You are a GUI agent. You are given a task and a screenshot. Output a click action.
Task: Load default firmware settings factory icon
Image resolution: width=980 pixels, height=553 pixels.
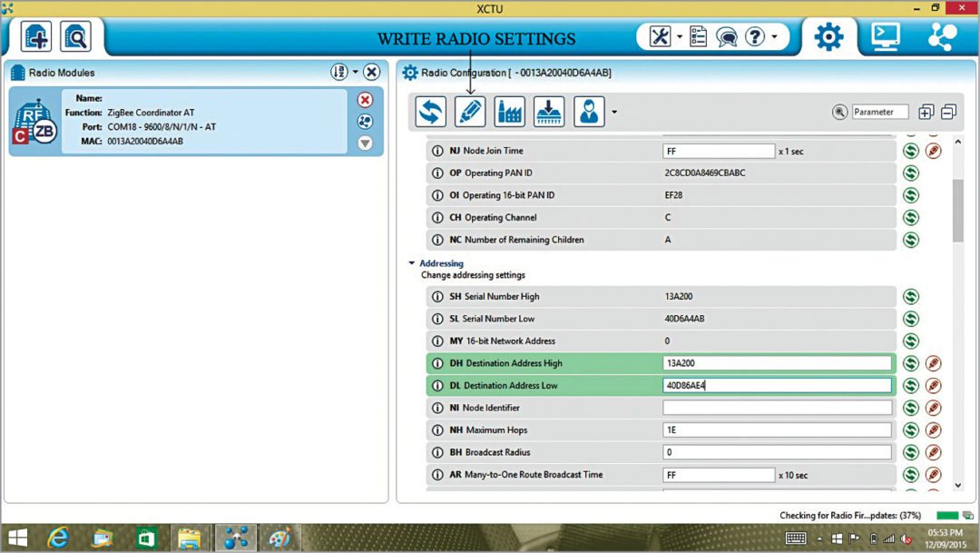[x=509, y=112]
